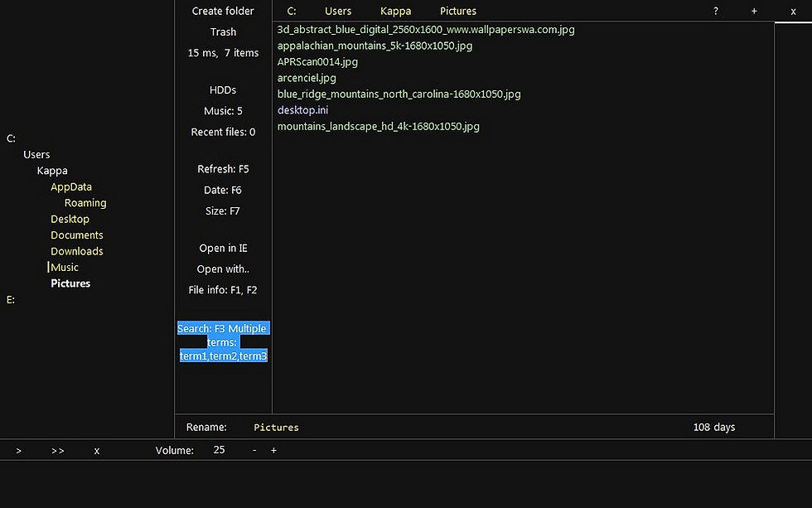This screenshot has width=812, height=508.
Task: Click the >> next track control
Action: point(57,451)
